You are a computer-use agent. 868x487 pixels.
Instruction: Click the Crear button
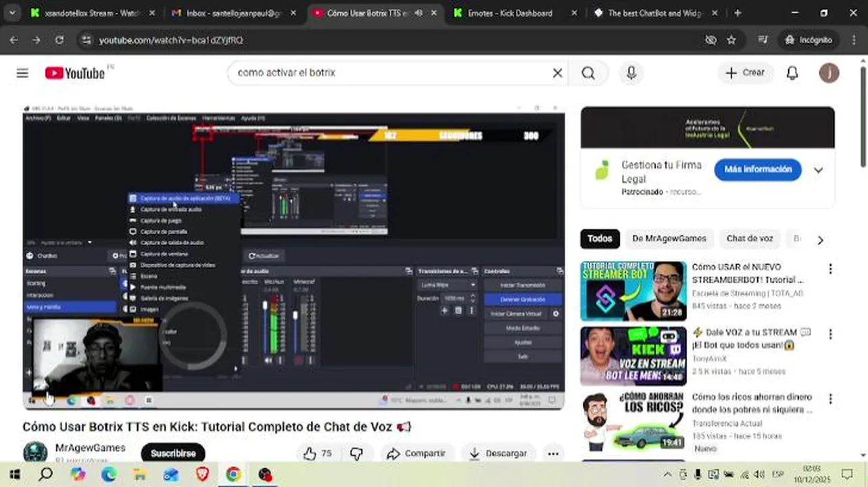point(746,73)
